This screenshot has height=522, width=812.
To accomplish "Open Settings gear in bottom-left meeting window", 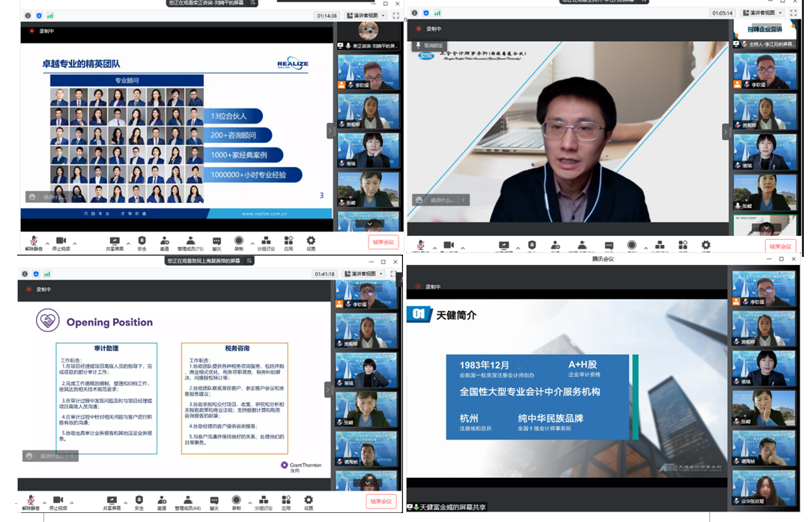I will tap(308, 502).
